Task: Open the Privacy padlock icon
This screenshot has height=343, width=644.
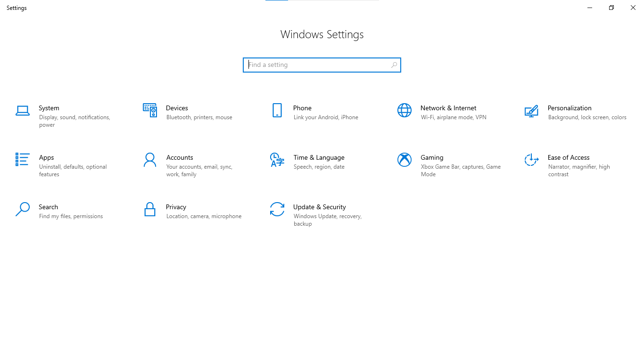Action: (150, 209)
